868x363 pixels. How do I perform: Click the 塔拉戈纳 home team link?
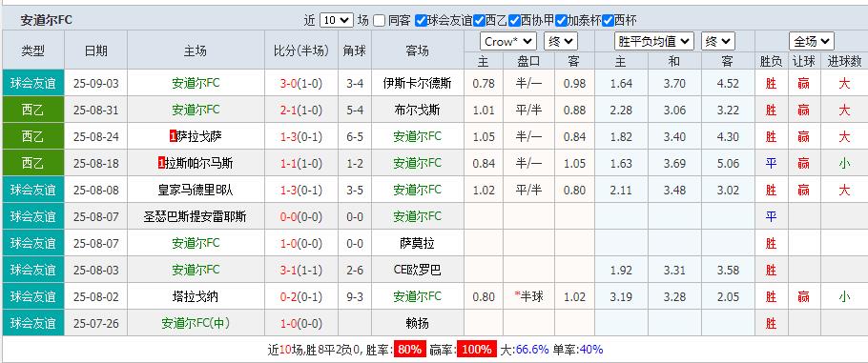click(x=196, y=296)
